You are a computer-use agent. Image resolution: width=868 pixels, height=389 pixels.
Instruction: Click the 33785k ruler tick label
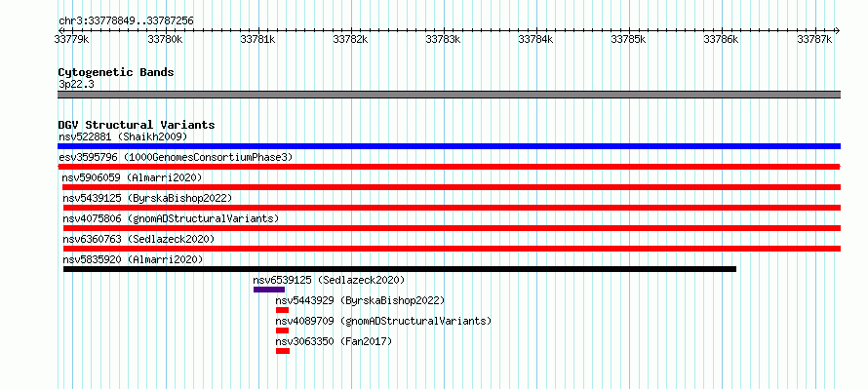point(628,39)
